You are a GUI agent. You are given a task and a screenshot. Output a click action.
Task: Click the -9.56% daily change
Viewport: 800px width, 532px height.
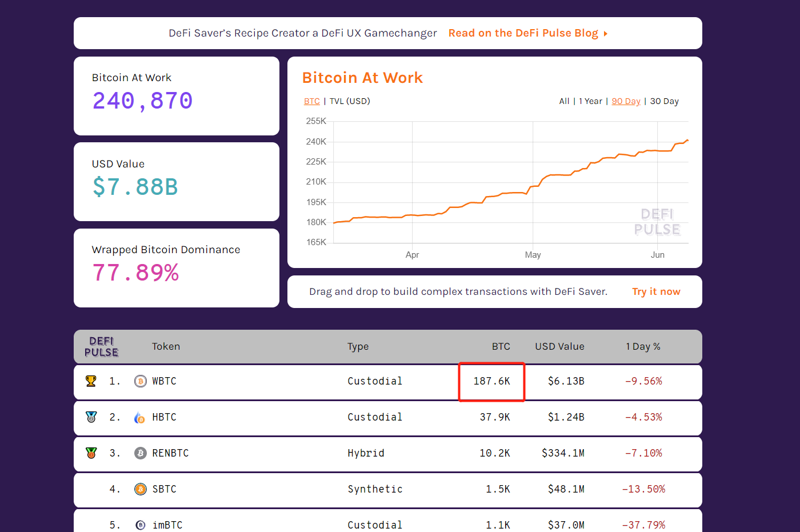point(643,381)
